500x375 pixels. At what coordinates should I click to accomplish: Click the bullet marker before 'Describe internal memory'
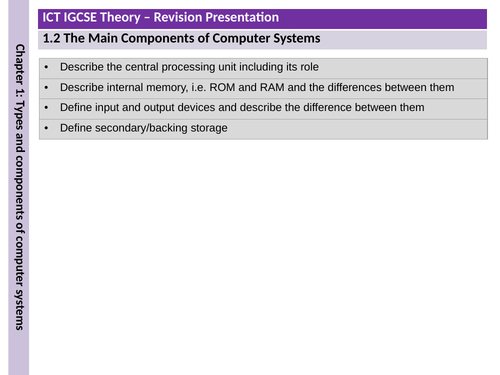pyautogui.click(x=46, y=88)
